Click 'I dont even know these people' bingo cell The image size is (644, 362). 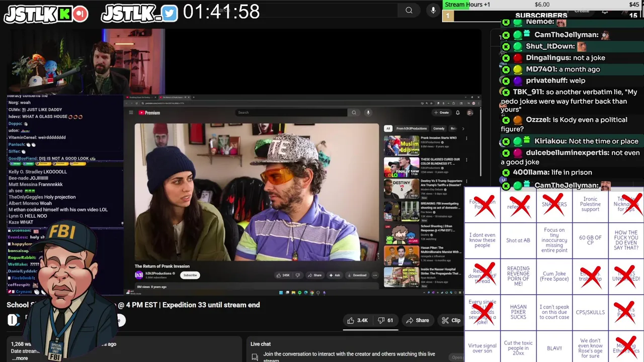482,240
